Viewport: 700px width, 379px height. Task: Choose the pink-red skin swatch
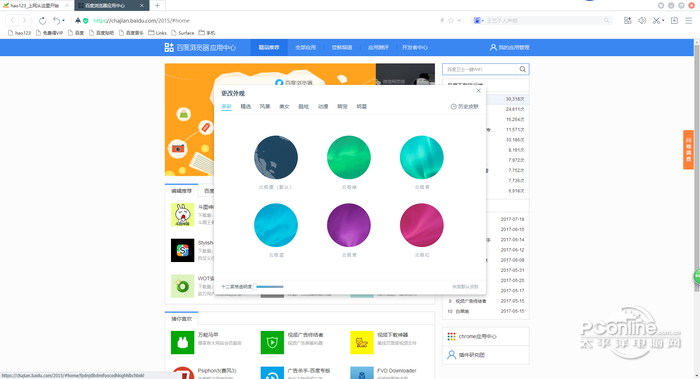pyautogui.click(x=421, y=225)
